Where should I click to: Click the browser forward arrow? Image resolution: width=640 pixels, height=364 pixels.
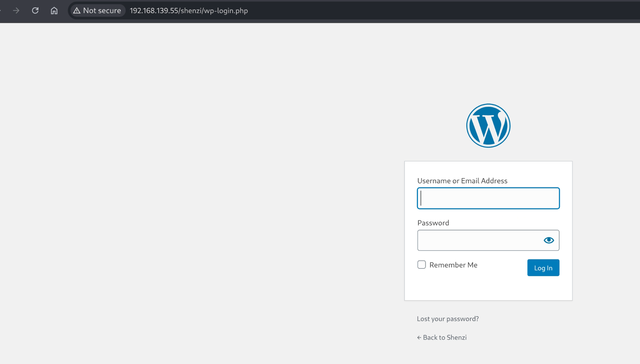click(16, 11)
